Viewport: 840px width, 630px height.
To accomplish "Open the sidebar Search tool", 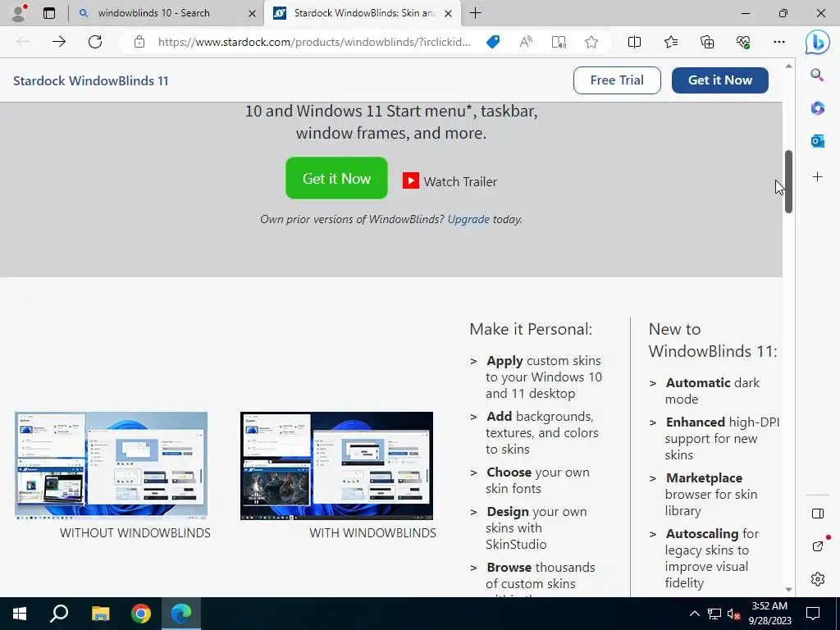I will tap(817, 75).
